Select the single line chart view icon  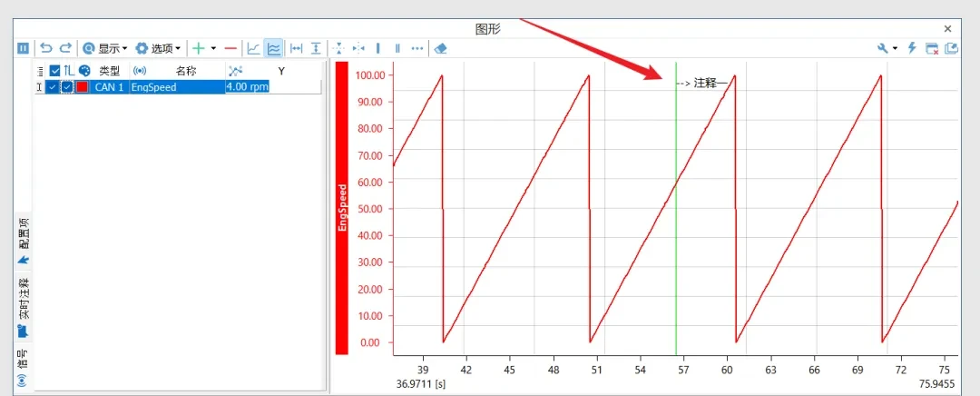coord(254,48)
